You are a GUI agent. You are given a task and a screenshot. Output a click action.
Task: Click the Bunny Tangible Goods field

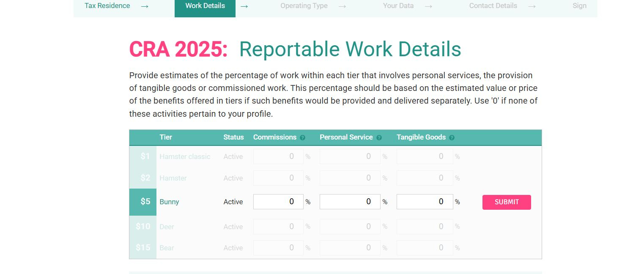tap(425, 202)
